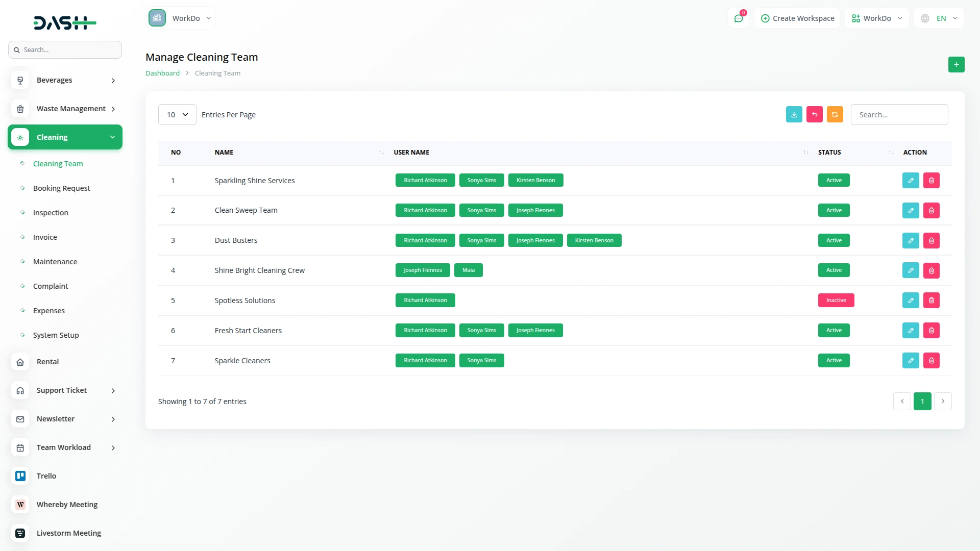Go to the Inspection submenu item
Image resolution: width=980 pixels, height=551 pixels.
51,213
